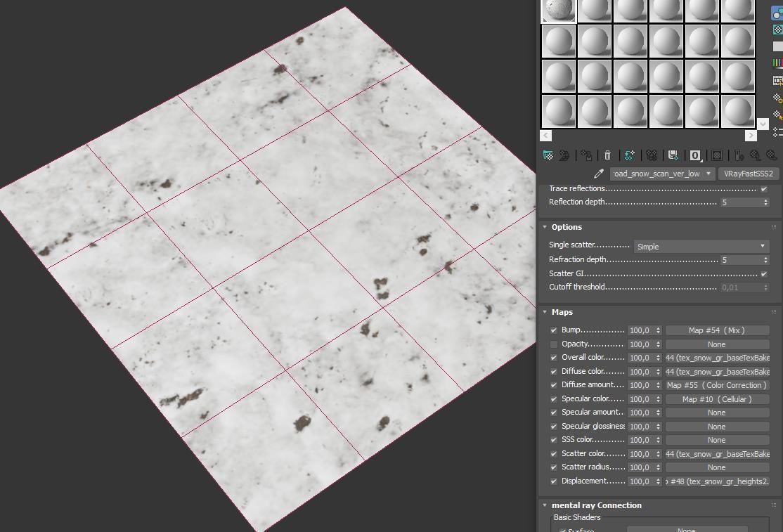The image size is (783, 532).
Task: Click Put to Library floppy icon
Action: tap(673, 156)
